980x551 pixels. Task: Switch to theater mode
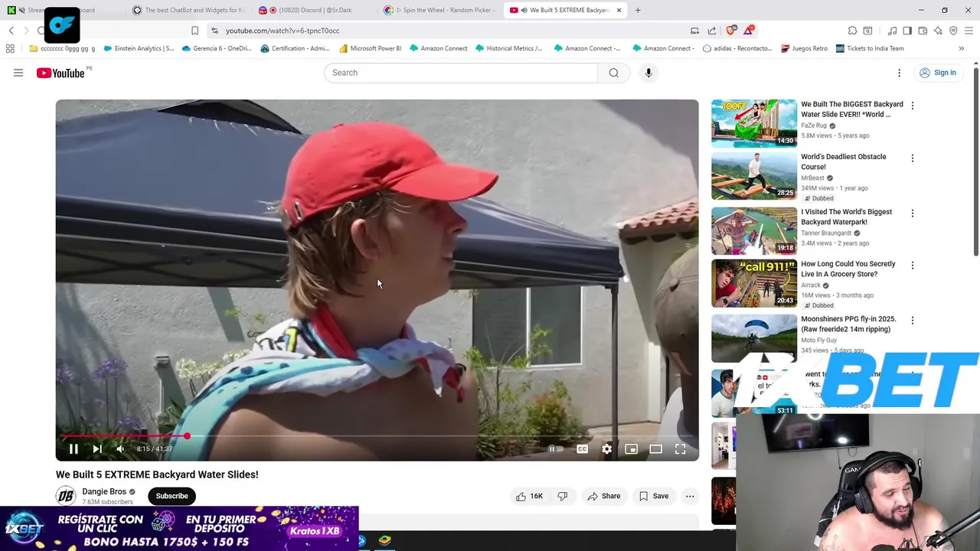(655, 449)
